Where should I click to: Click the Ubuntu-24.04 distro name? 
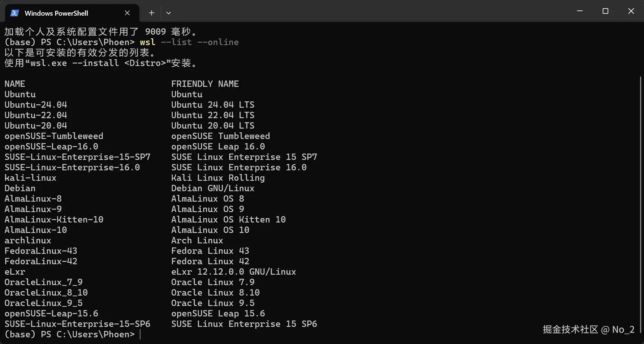click(36, 105)
